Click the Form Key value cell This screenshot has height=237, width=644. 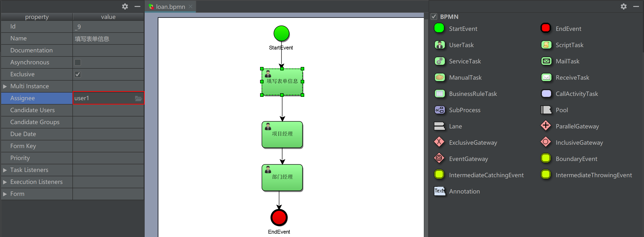[x=108, y=146]
